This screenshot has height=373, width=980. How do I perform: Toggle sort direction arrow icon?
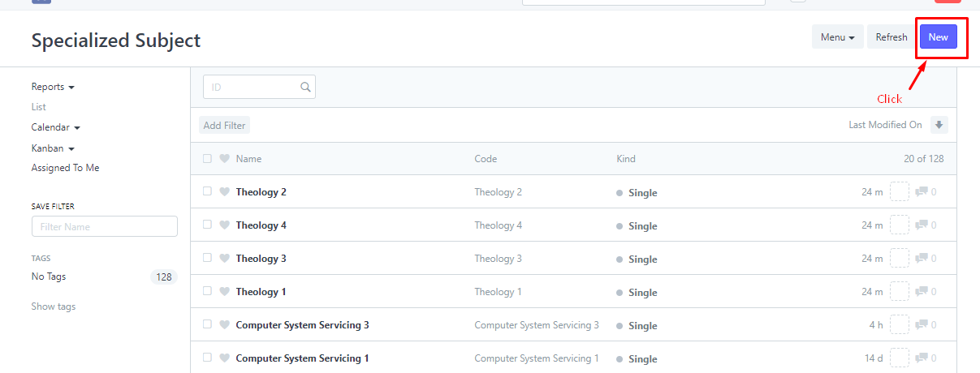(939, 125)
